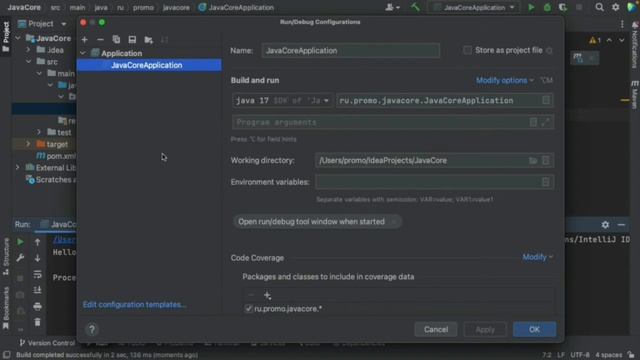This screenshot has height=360, width=640.
Task: Open Edit configuration templates link
Action: [x=135, y=304]
